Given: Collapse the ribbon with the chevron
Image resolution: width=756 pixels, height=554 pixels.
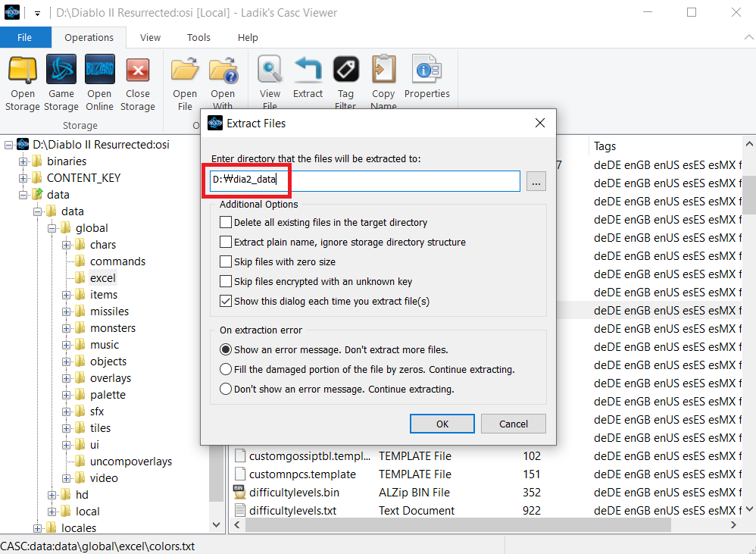Looking at the screenshot, I should tap(748, 37).
